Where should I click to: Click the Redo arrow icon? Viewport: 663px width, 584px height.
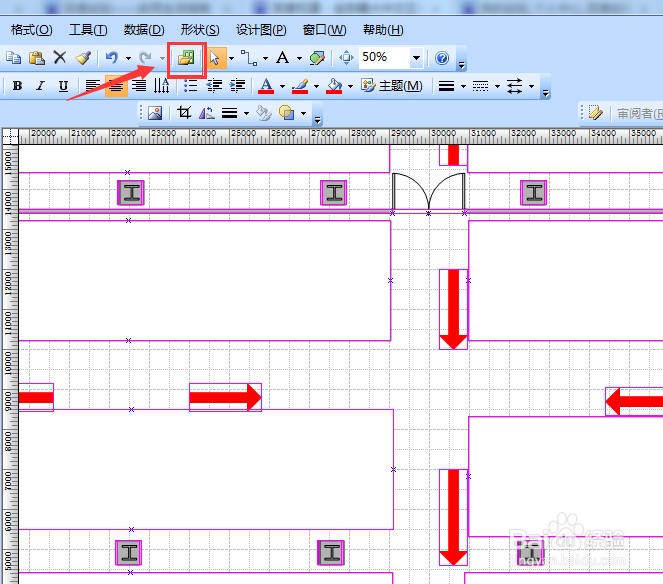(146, 58)
